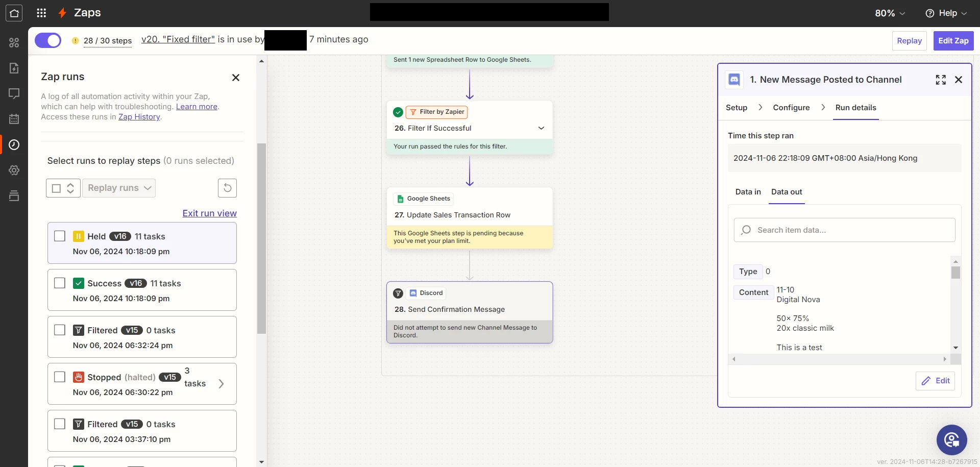Open the Zapier home icon

pyautogui.click(x=14, y=13)
